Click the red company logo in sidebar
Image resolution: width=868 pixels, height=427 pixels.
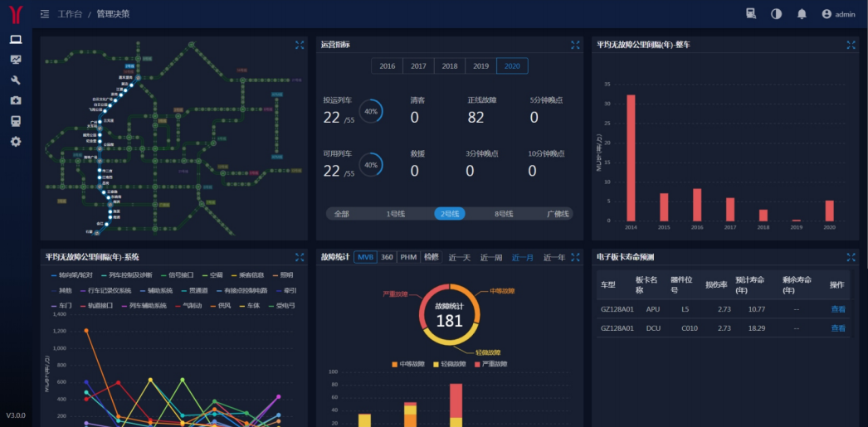coord(16,14)
